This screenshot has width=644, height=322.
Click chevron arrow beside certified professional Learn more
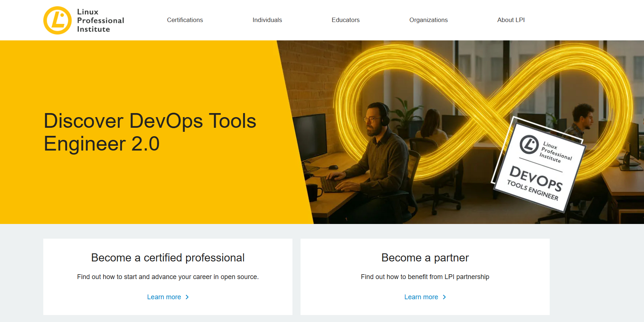click(187, 297)
